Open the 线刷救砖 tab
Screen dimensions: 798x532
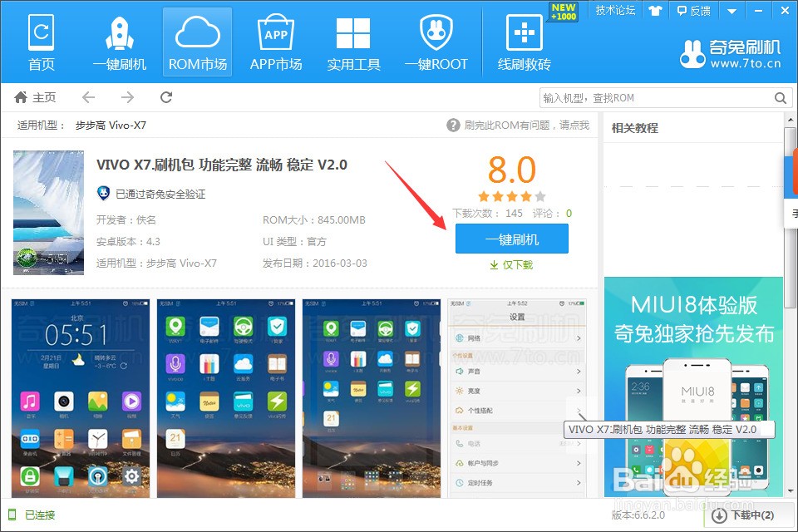click(525, 42)
